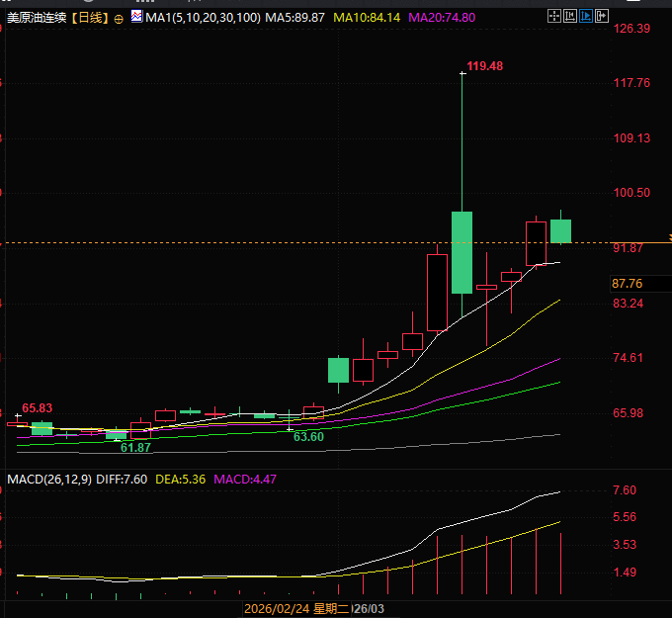Click the 74.61 price axis label

pyautogui.click(x=629, y=358)
